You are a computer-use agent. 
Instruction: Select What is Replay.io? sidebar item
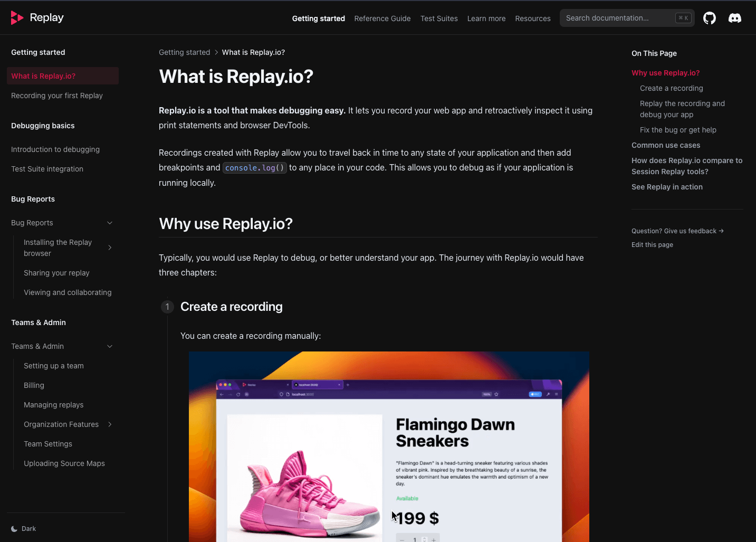point(63,76)
